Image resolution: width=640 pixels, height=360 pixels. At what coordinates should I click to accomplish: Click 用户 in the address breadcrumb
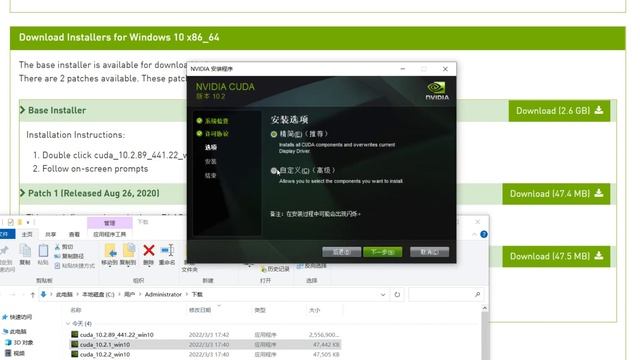click(129, 294)
